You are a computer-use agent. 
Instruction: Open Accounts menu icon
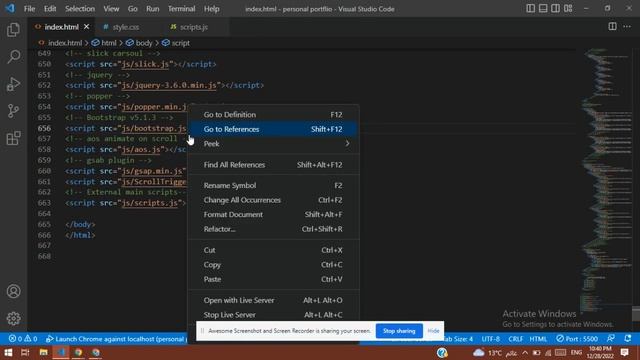[13, 291]
